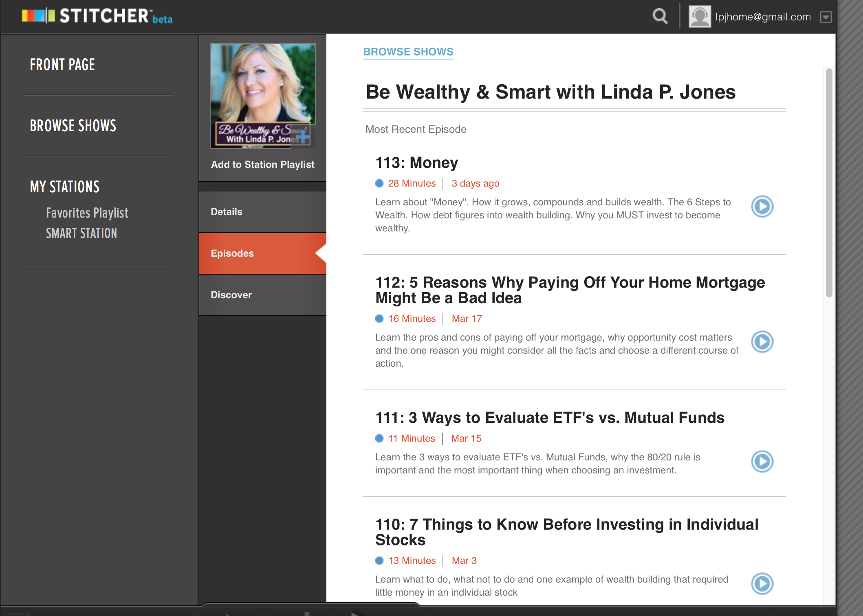Image resolution: width=863 pixels, height=616 pixels.
Task: Open Favorites Playlist station
Action: [x=87, y=213]
